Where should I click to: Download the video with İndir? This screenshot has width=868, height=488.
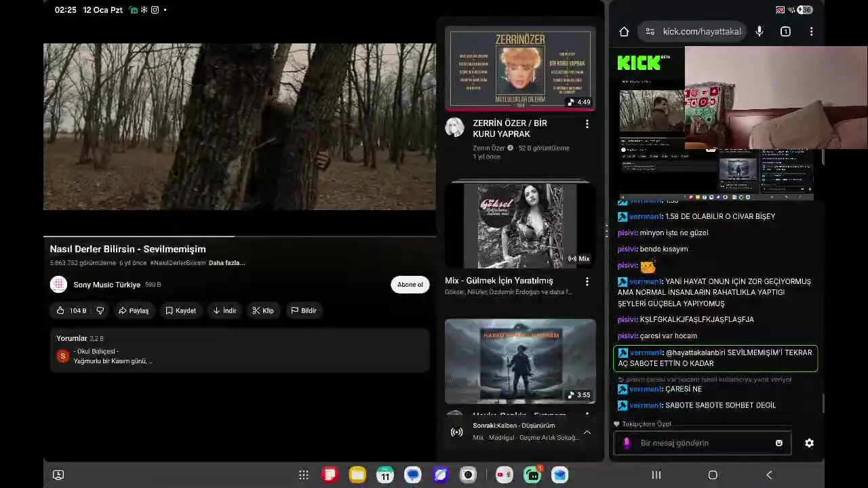coord(224,310)
